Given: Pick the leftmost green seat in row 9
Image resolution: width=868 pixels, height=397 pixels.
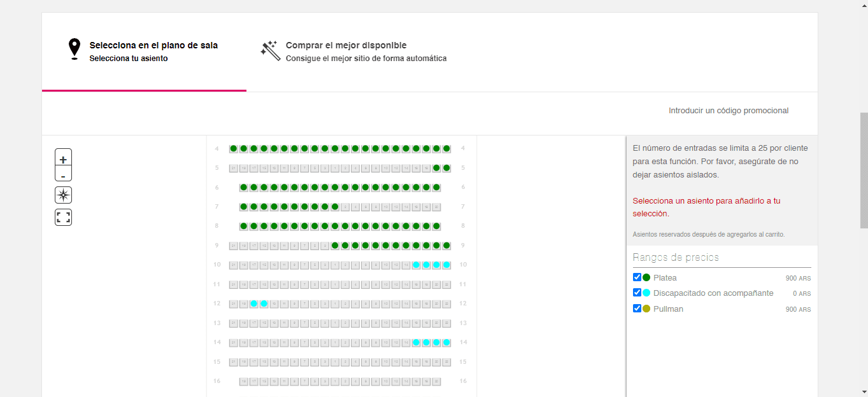Looking at the screenshot, I should (335, 246).
